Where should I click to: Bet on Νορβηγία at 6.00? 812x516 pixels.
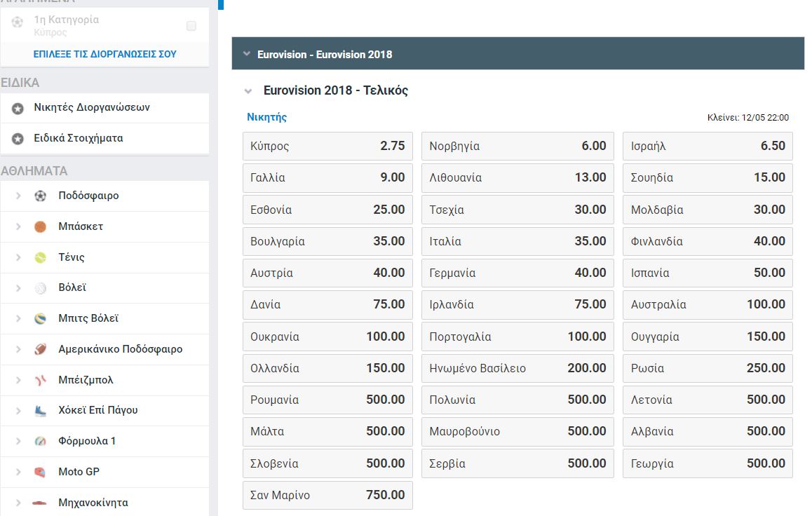[x=517, y=146]
